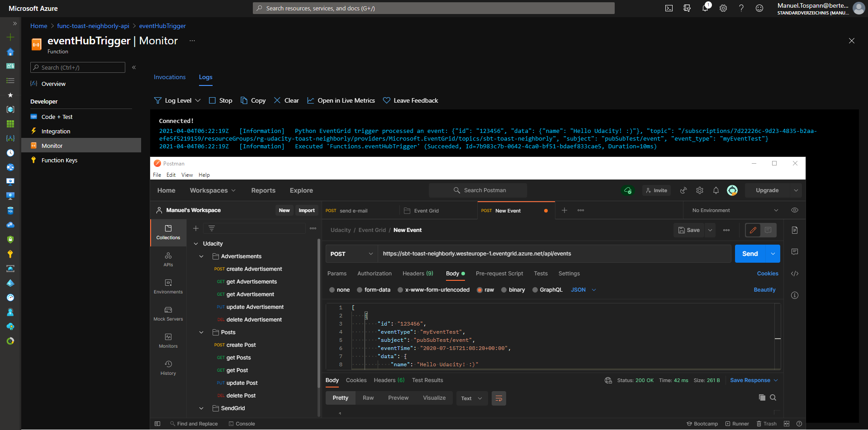Open Workspaces dropdown in Postman
The height and width of the screenshot is (430, 868).
(x=213, y=190)
